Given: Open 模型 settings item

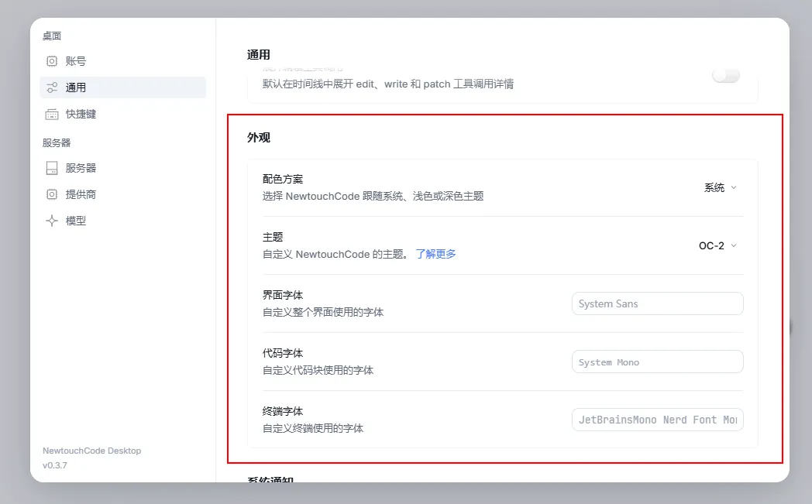Looking at the screenshot, I should [122, 221].
